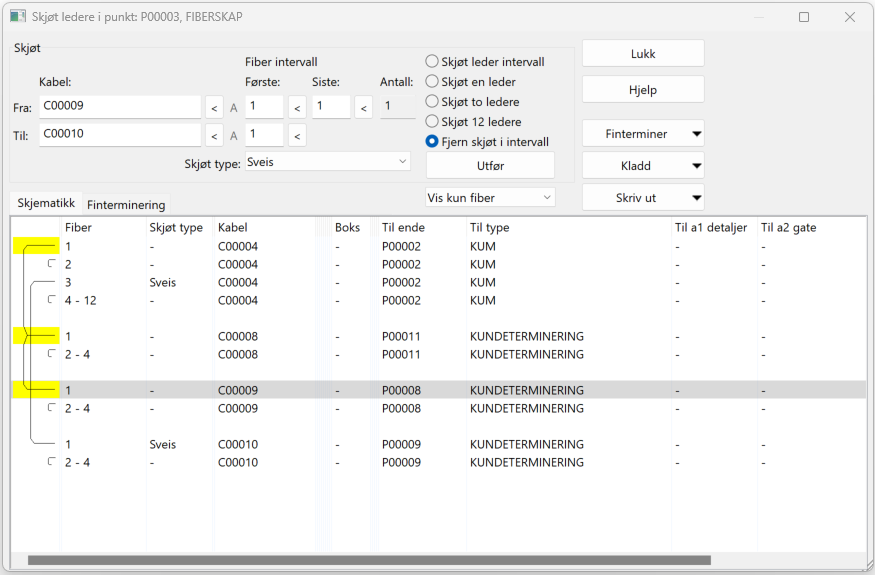This screenshot has height=575, width=875.
Task: Click bracket marker on C00009 fiber 2 - 4 row
Action: 51,408
